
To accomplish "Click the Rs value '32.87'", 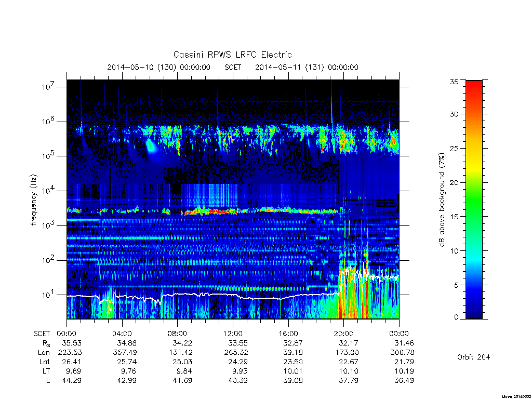I will 293,343.
